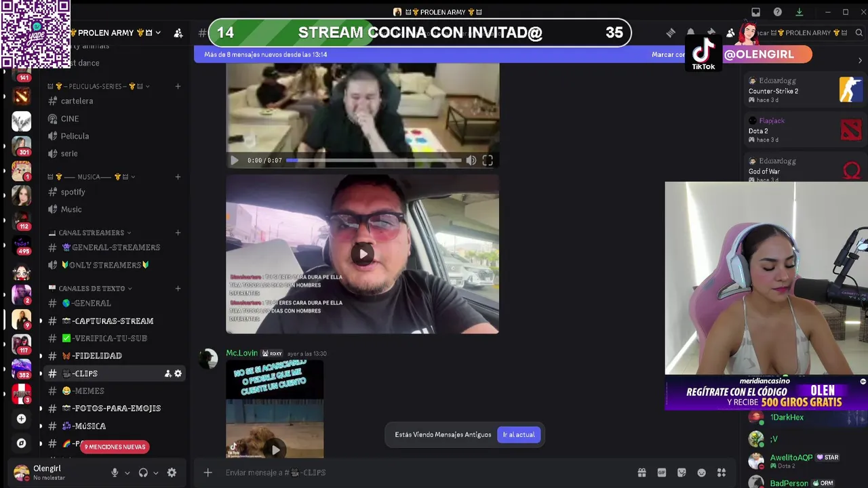
Task: Play Mc.Lovin's dog video clip
Action: (x=275, y=449)
